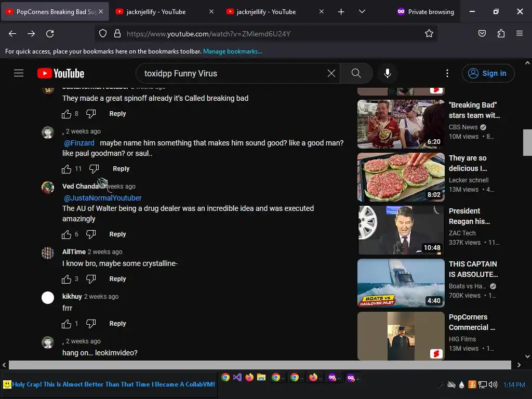
Task: Like AllTime's 'crystalline' comment
Action: pyautogui.click(x=66, y=279)
